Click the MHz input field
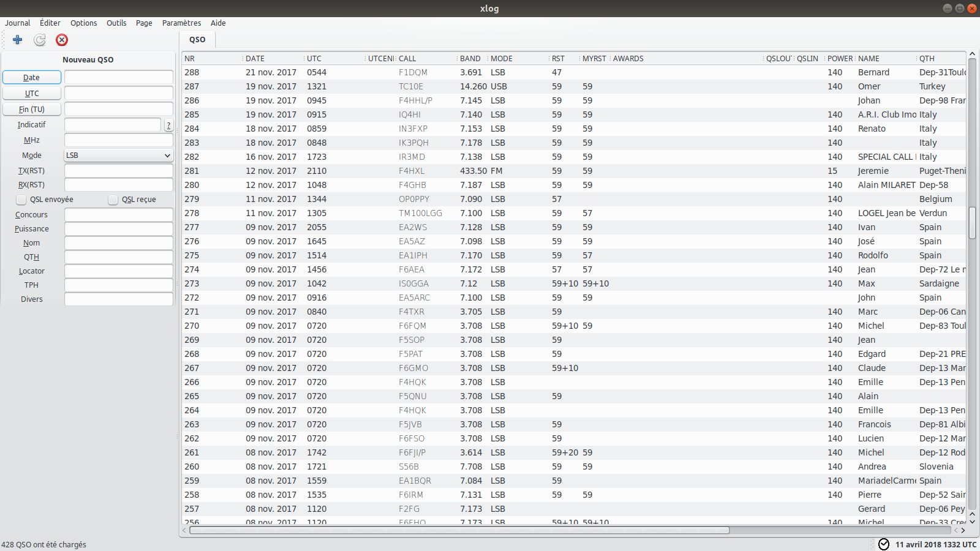This screenshot has width=980, height=551. click(x=119, y=140)
